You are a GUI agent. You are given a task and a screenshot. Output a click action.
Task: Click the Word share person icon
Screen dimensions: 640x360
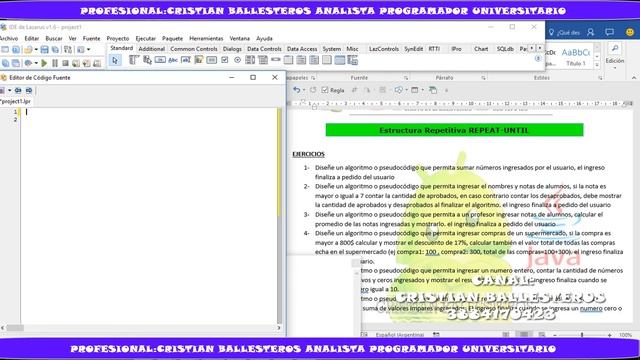pyautogui.click(x=591, y=32)
